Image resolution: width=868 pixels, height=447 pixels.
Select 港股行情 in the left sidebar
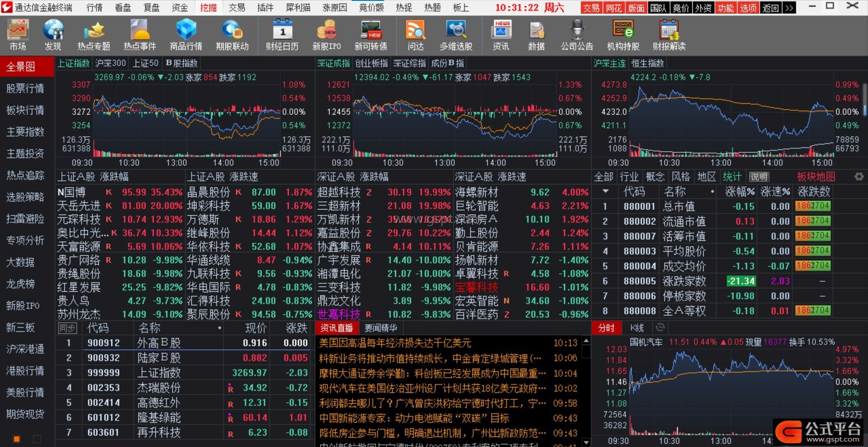point(25,371)
